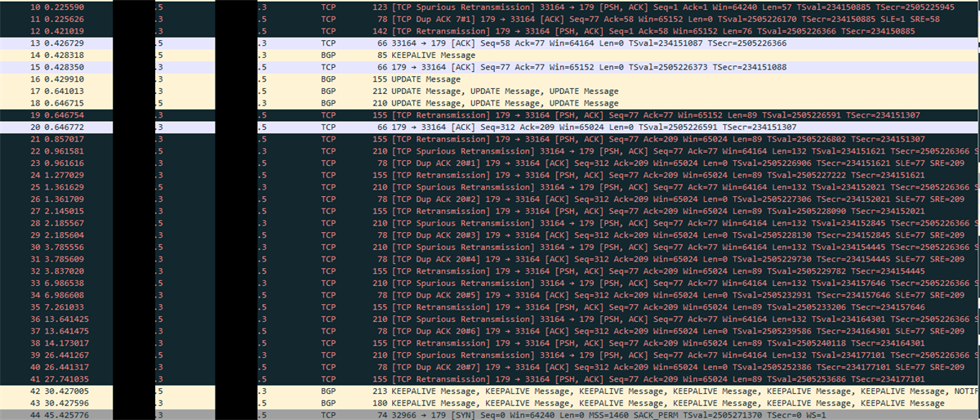The height and width of the screenshot is (420, 980).
Task: Select packet 15 ACK Seq=77 Ack=77 row
Action: click(490, 68)
